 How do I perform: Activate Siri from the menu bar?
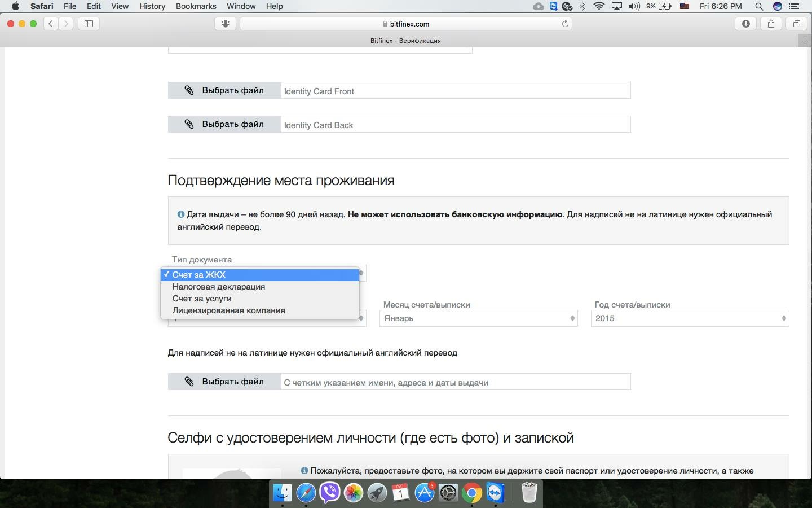click(x=778, y=6)
